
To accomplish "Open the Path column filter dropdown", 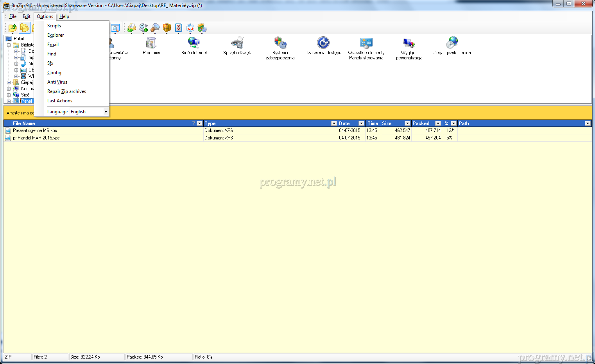I will pos(587,123).
